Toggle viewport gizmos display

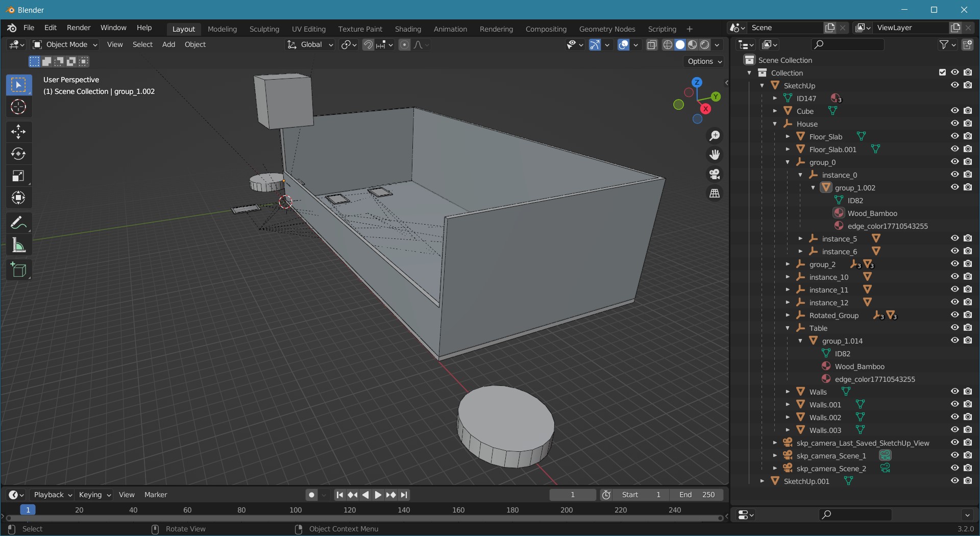(x=595, y=45)
